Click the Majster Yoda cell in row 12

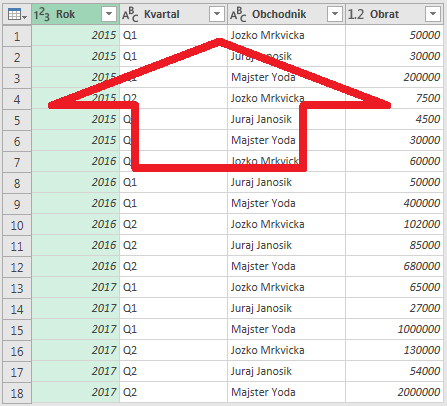[x=286, y=266]
